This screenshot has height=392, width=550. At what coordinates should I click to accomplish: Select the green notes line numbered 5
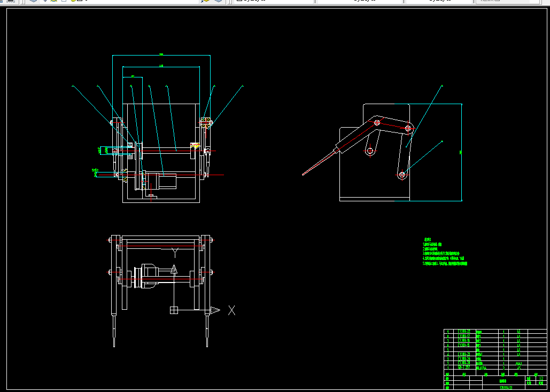[445, 263]
